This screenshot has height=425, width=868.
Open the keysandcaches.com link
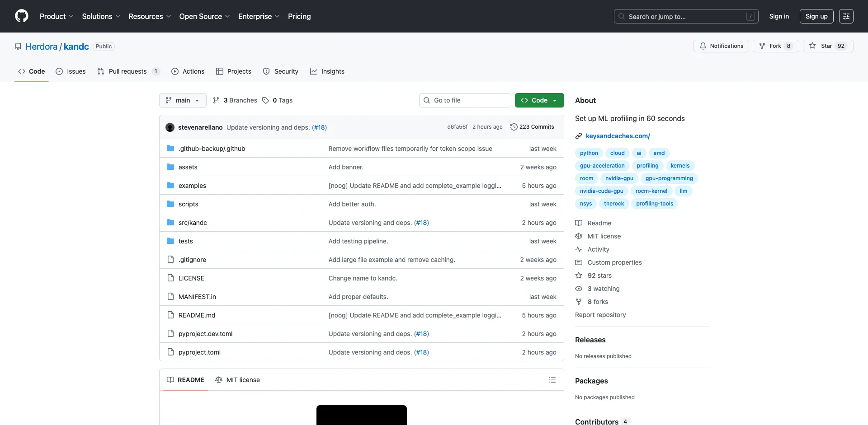coord(618,136)
